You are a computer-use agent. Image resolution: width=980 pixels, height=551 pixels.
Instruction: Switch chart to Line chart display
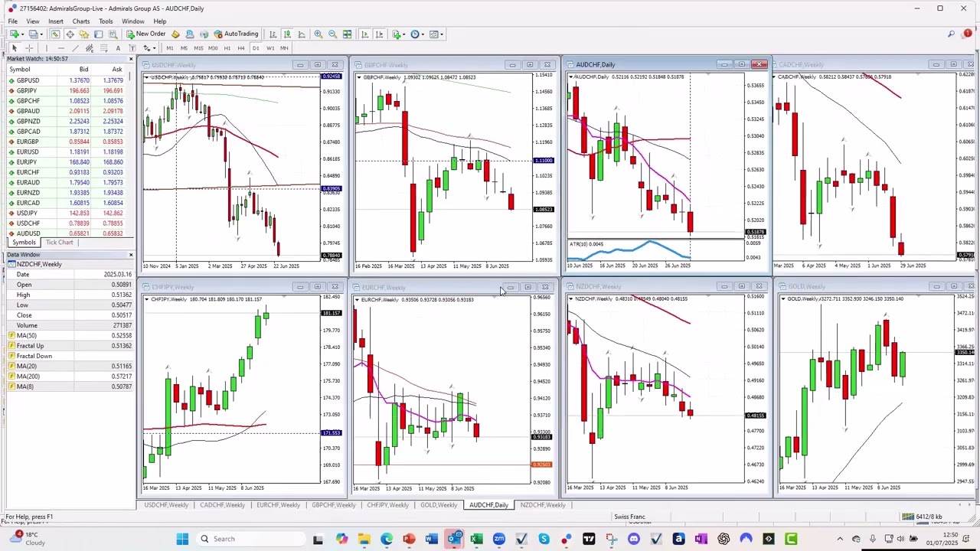tap(302, 34)
